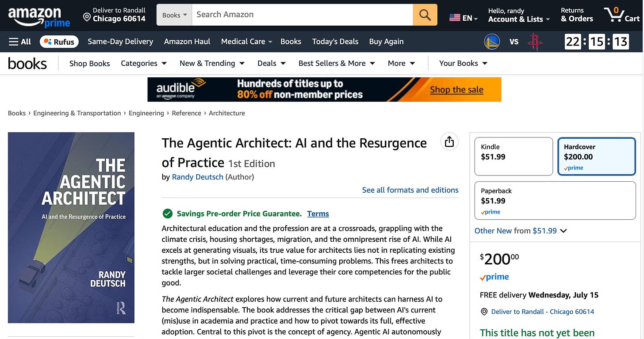Click the location pin for Deliver to Randall
This screenshot has width=644, height=339.
(87, 18)
